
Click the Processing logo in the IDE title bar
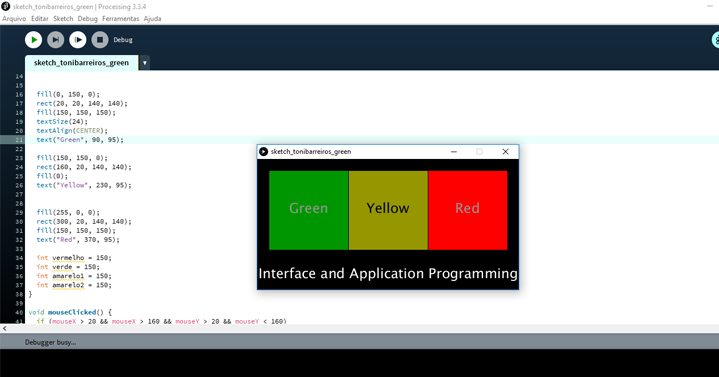click(6, 7)
